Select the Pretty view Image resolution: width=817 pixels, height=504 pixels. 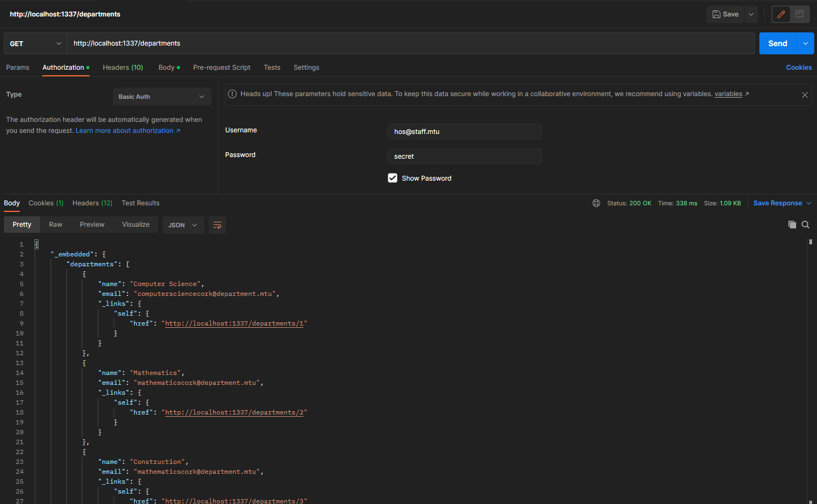coord(22,225)
